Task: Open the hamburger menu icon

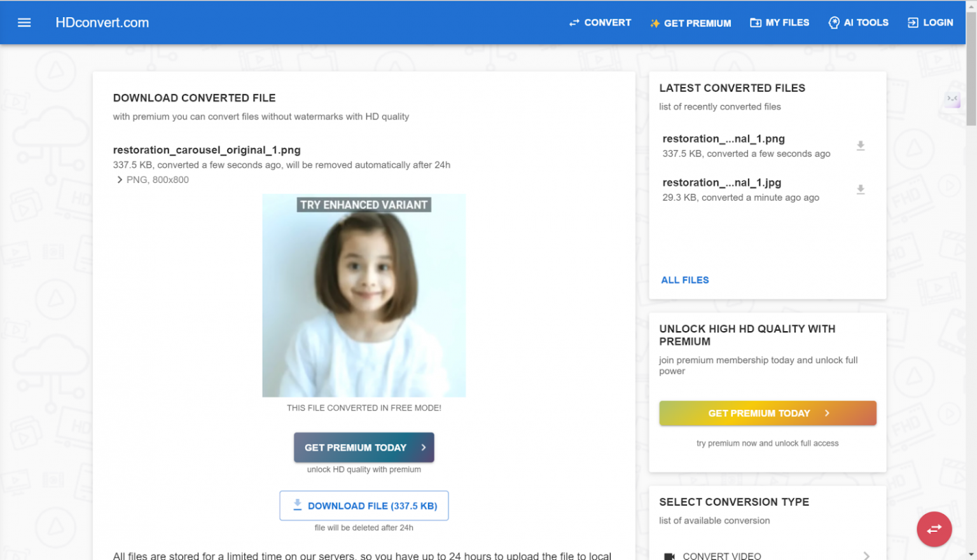Action: click(24, 22)
